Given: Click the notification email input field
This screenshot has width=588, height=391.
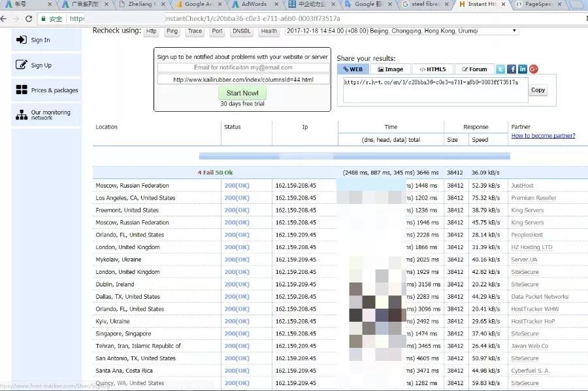Looking at the screenshot, I should pyautogui.click(x=242, y=67).
